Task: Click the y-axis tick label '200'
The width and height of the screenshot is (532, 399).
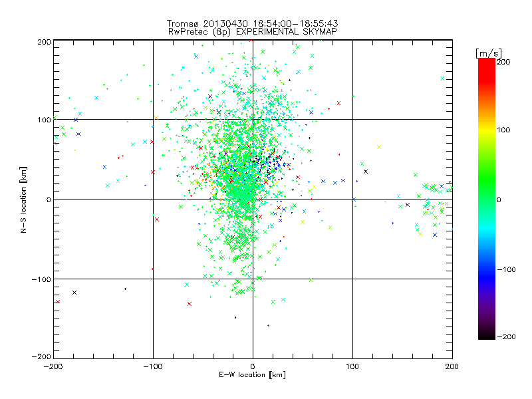Action: coord(45,42)
